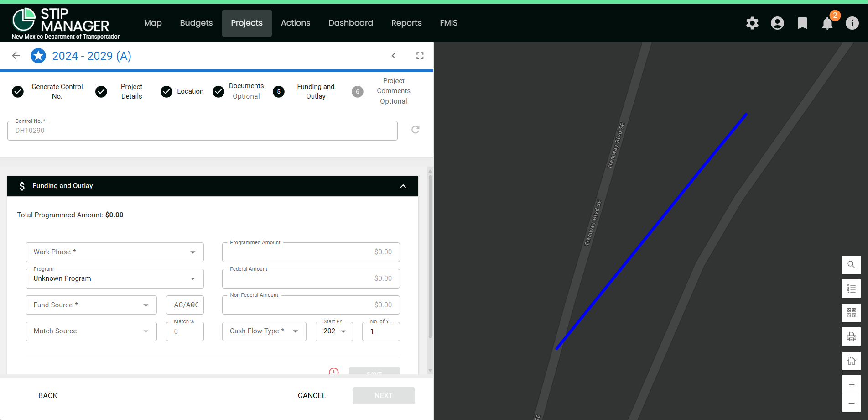
Task: Open the Program dropdown
Action: [x=114, y=278]
